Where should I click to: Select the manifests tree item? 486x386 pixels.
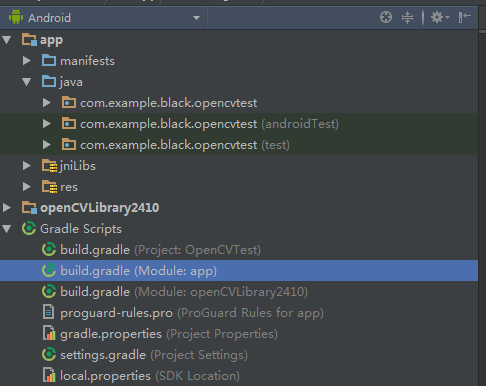point(87,61)
